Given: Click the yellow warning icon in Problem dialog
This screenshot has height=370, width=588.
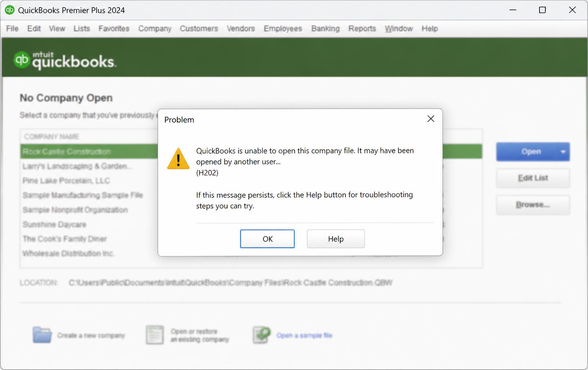Looking at the screenshot, I should click(x=178, y=159).
